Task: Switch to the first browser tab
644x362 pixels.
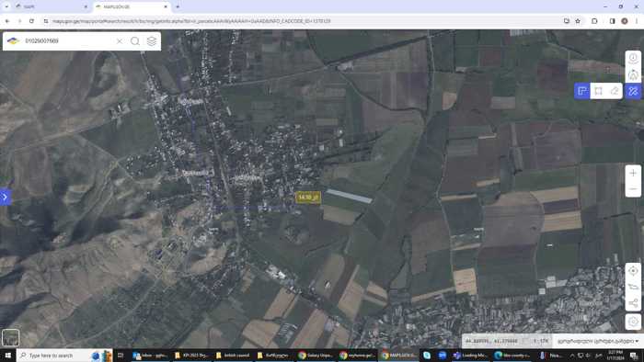Action: pyautogui.click(x=52, y=6)
